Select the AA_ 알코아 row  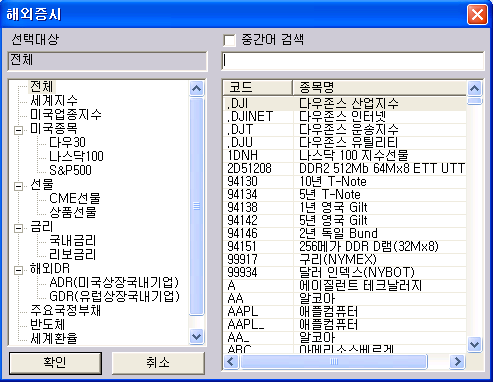(345, 338)
